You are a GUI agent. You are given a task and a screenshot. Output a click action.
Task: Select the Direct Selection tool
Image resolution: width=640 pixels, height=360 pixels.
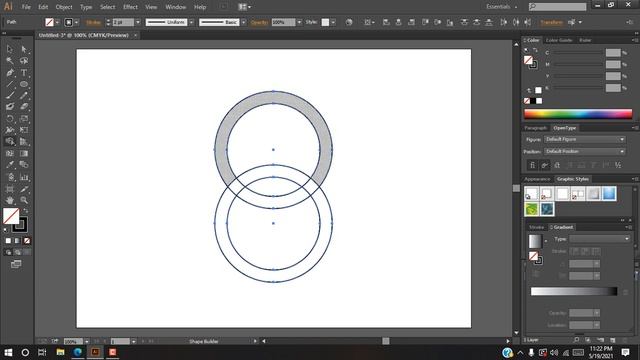tap(24, 49)
